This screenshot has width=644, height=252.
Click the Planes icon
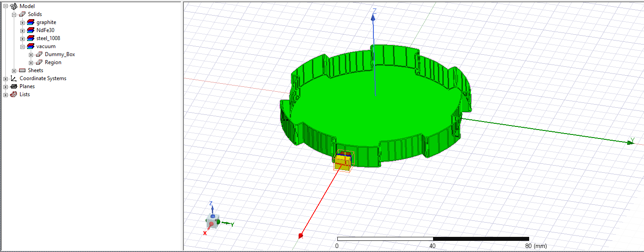(14, 86)
